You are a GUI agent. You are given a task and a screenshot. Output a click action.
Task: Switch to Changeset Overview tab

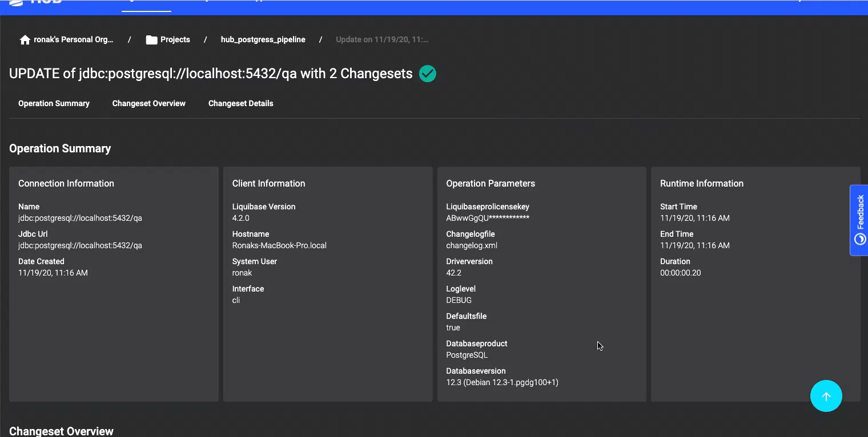pos(149,103)
